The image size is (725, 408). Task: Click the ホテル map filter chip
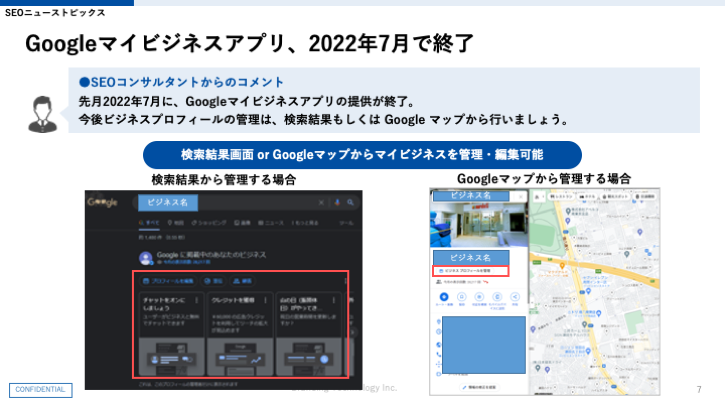point(587,197)
